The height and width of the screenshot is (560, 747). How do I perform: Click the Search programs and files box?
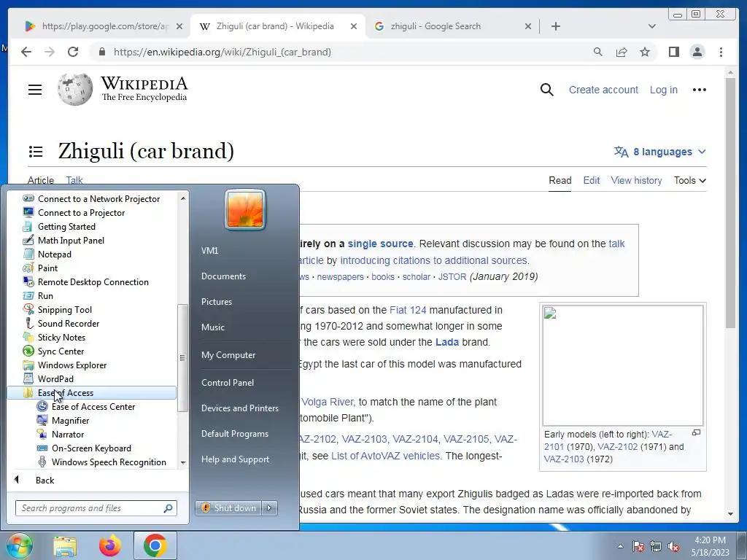coord(96,508)
